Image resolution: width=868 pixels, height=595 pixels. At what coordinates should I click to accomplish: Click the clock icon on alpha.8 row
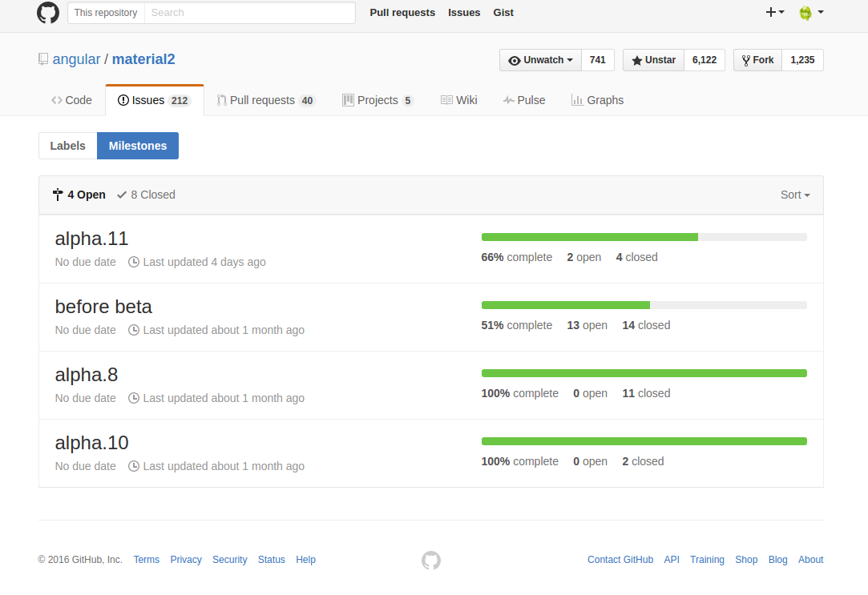coord(133,398)
